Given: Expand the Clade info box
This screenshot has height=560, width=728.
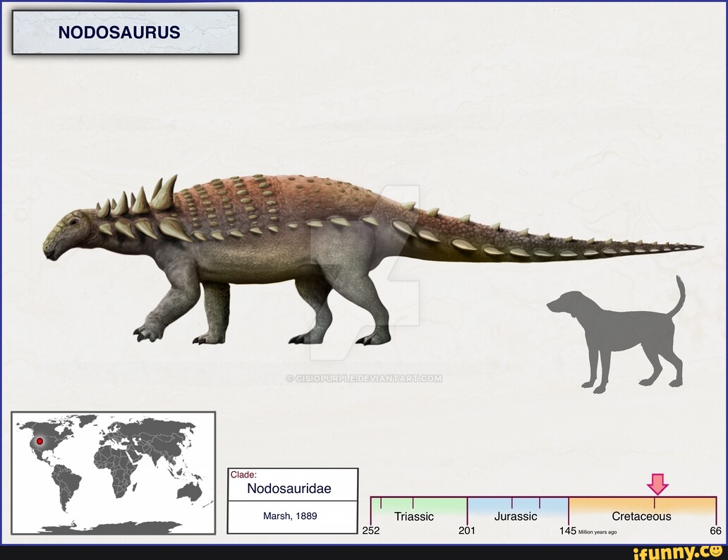Looking at the screenshot, I should (x=293, y=499).
